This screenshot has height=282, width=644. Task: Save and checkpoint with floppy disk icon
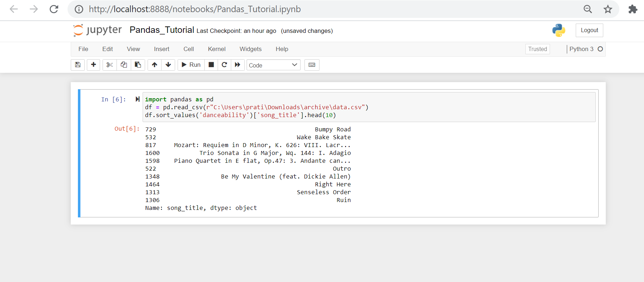(78, 65)
